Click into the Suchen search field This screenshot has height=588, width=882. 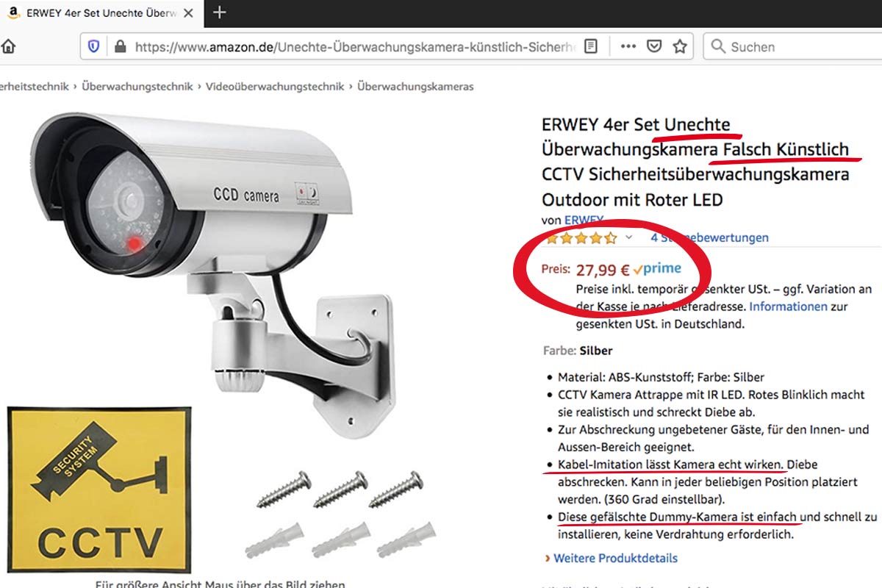pyautogui.click(x=794, y=46)
